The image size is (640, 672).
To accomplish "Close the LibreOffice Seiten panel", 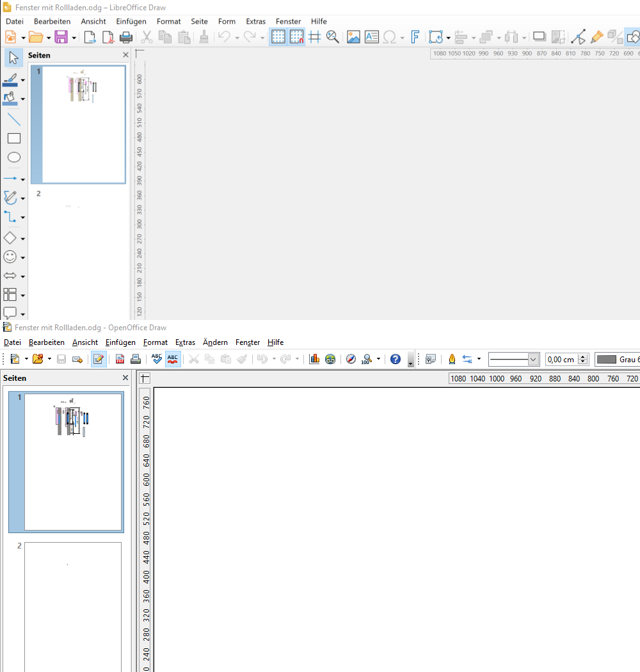I will (125, 55).
